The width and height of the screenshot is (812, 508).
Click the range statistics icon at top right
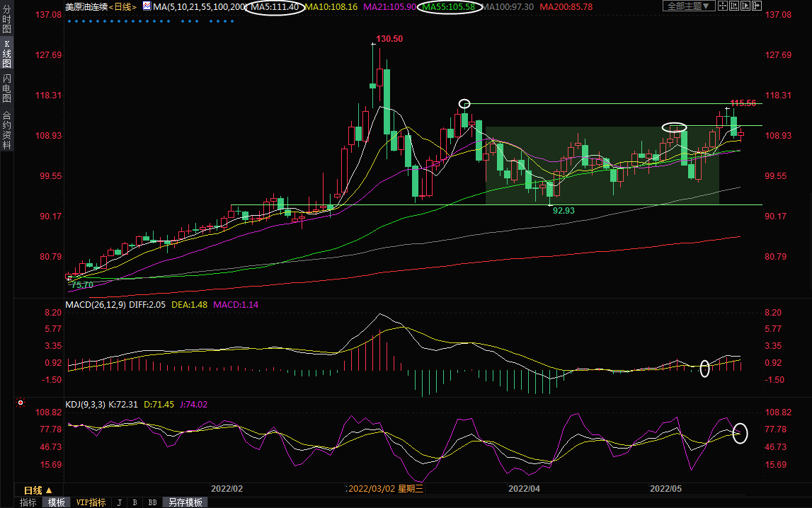[735, 6]
